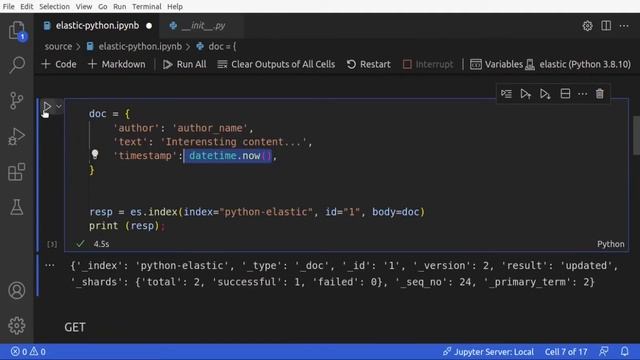The width and height of the screenshot is (640, 360).
Task: Click the 'Interensting content...' string
Action: (233, 142)
